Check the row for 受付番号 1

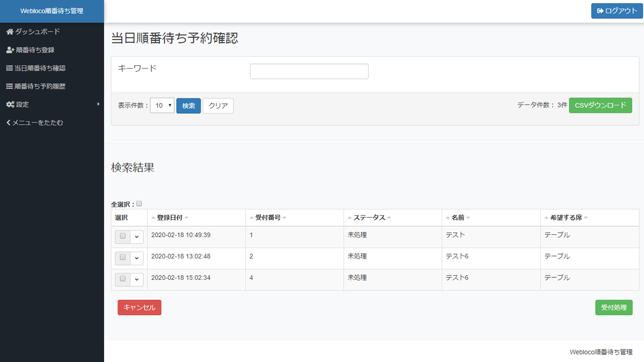(123, 236)
